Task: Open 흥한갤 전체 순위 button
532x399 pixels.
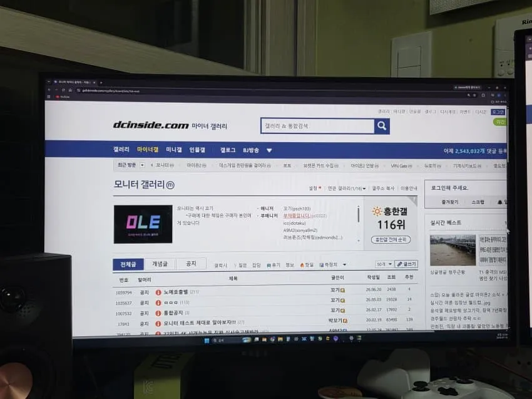Action: (x=391, y=239)
